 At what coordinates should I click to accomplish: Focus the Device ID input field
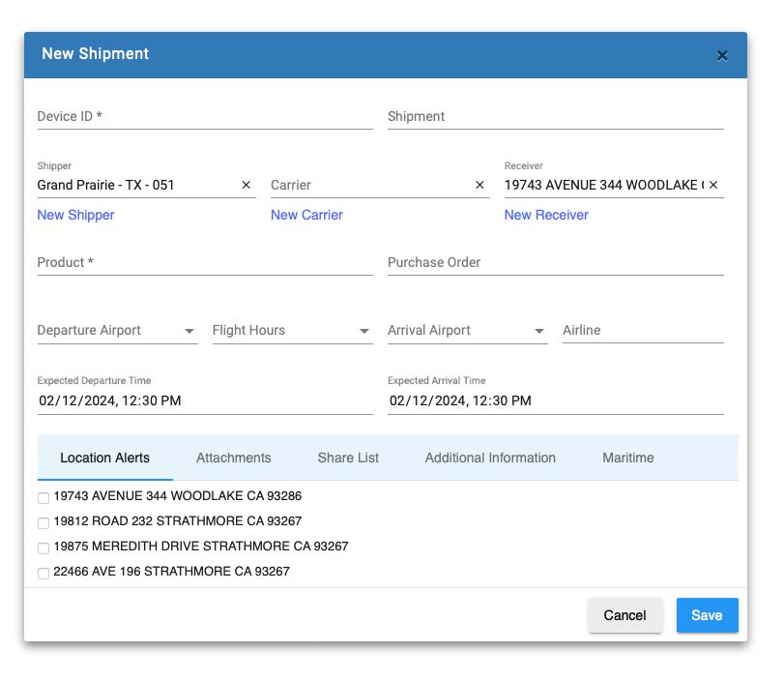204,117
